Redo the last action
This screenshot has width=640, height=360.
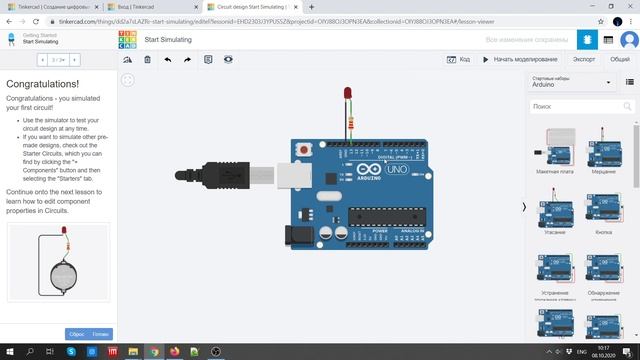tap(187, 60)
